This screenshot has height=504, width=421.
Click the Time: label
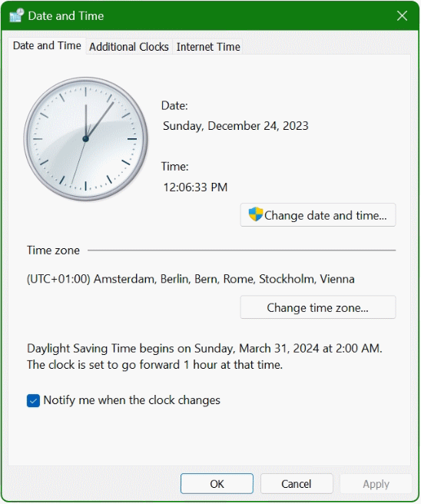tap(175, 167)
